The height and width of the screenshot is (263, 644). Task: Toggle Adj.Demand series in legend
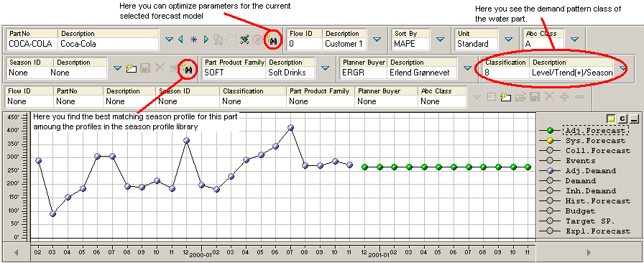pyautogui.click(x=577, y=171)
